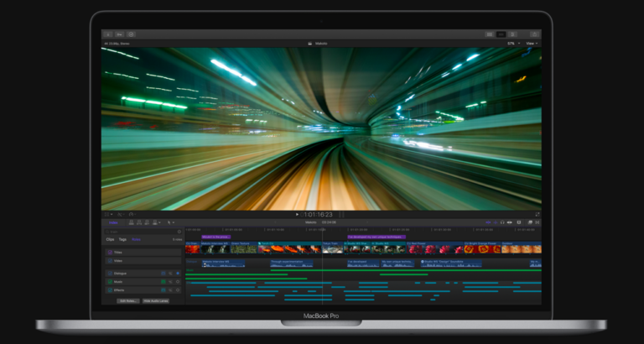Screen dimensions: 644x344
Task: Switch to the Roles tab
Action: tap(136, 239)
